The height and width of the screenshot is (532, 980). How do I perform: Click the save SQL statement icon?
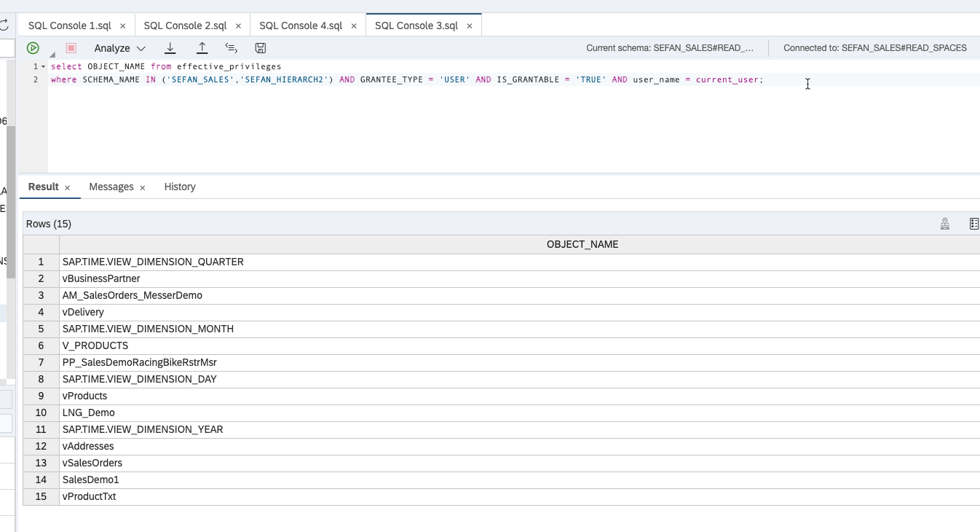point(260,47)
